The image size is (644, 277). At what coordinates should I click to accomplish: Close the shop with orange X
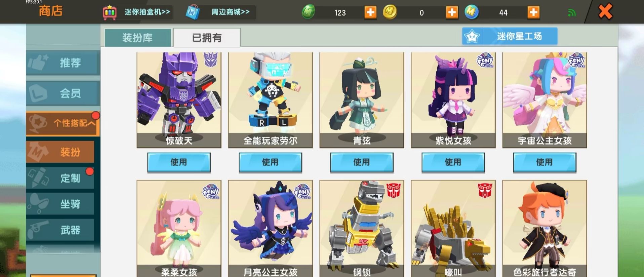tap(605, 12)
